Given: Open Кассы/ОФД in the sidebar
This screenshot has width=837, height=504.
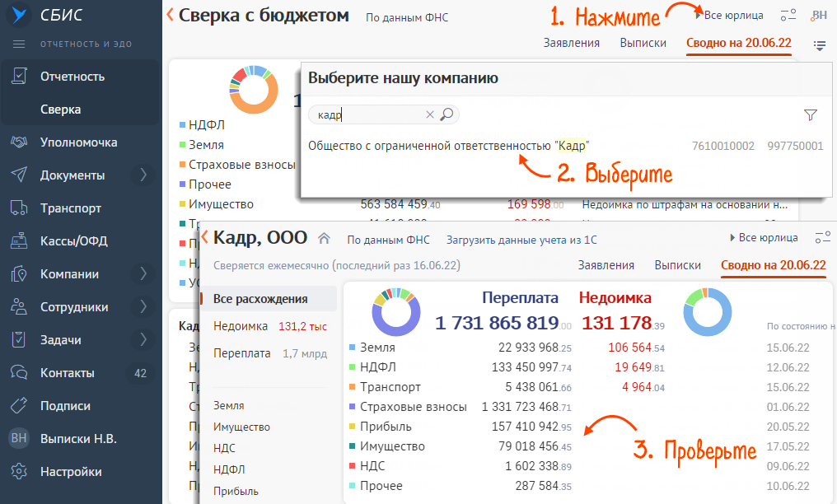Looking at the screenshot, I should point(74,241).
